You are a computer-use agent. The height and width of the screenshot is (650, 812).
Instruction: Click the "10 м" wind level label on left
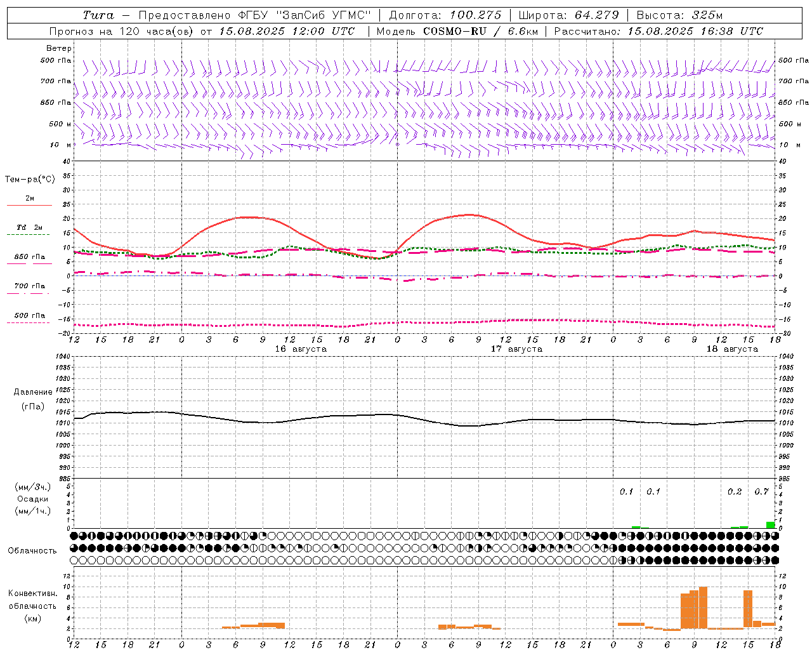click(60, 145)
